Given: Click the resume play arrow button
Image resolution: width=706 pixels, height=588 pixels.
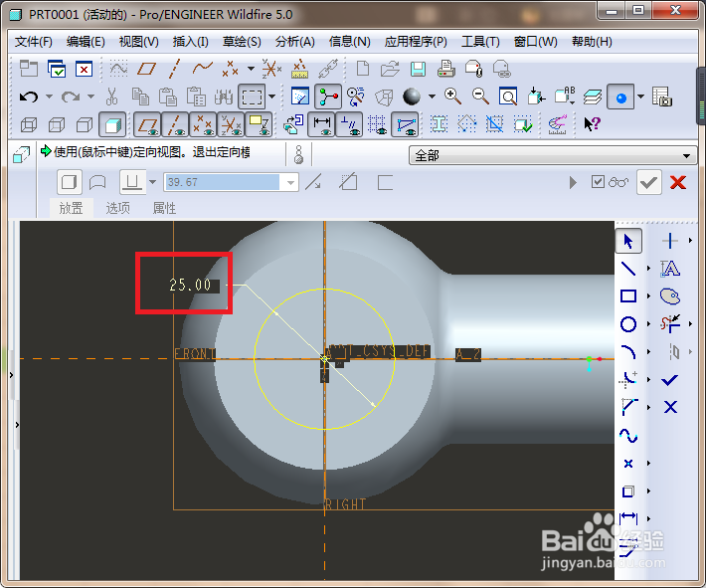Looking at the screenshot, I should [573, 182].
